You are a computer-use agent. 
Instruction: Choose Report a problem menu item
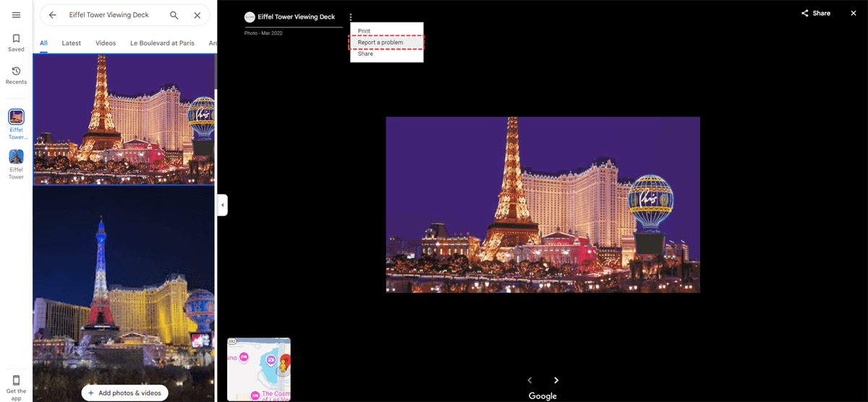click(x=387, y=43)
